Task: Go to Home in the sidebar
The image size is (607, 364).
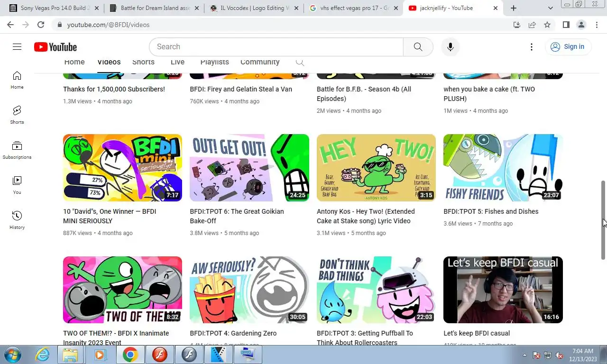Action: (x=17, y=80)
